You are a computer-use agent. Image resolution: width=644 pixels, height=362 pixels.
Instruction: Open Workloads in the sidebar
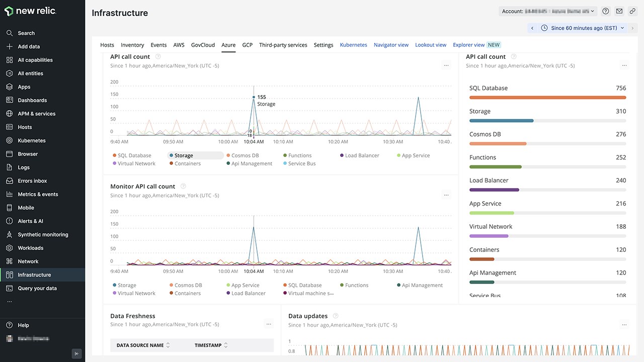30,248
